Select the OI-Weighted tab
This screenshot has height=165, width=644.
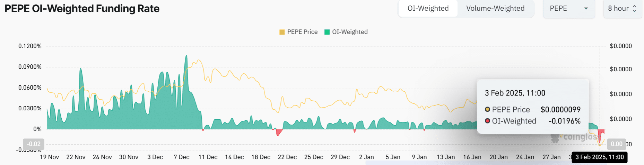pos(428,8)
